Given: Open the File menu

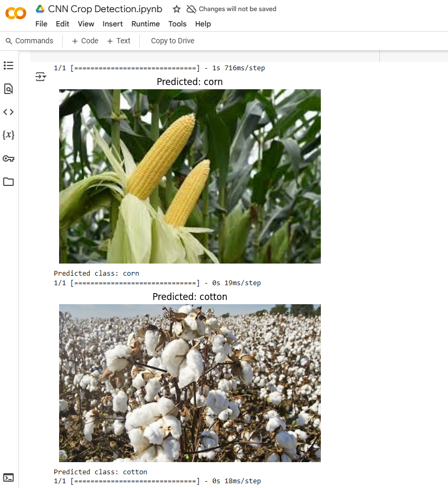Looking at the screenshot, I should pyautogui.click(x=41, y=24).
